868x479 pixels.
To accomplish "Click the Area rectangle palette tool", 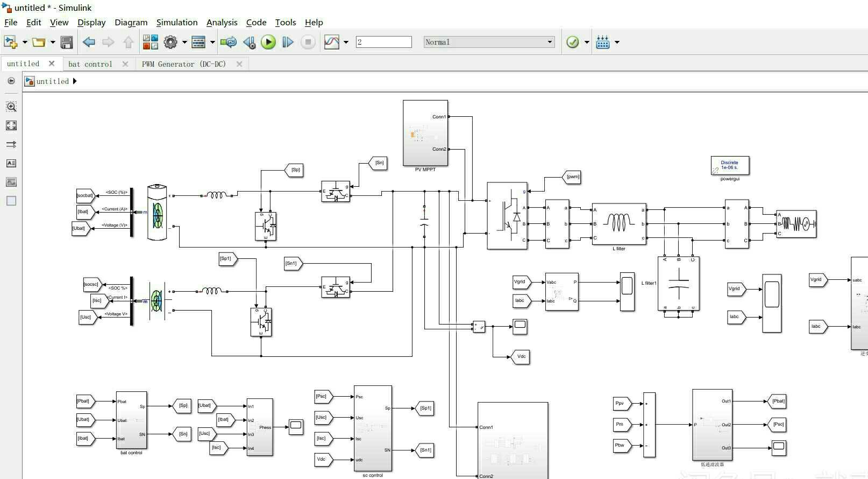I will pos(11,201).
